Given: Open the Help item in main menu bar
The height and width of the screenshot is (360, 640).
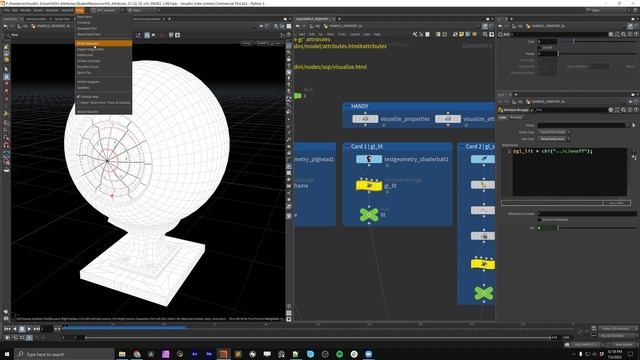Looking at the screenshot, I should [80, 10].
